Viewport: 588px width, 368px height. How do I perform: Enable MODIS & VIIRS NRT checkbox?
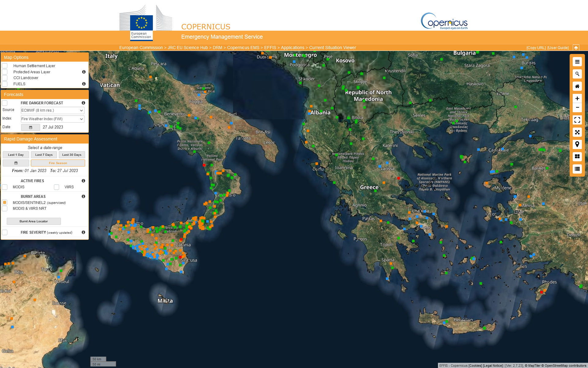click(x=5, y=209)
